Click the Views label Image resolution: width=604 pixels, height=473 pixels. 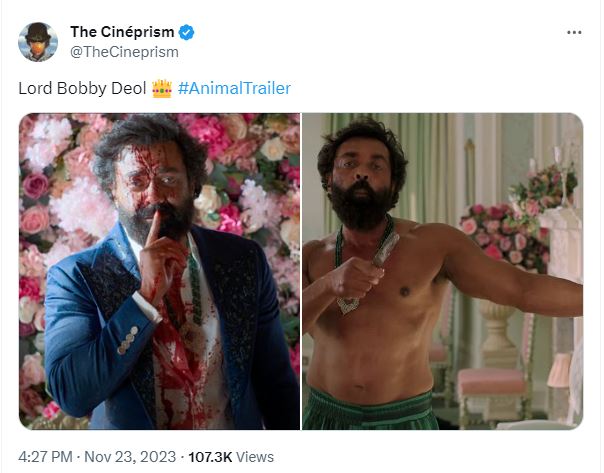pyautogui.click(x=256, y=457)
